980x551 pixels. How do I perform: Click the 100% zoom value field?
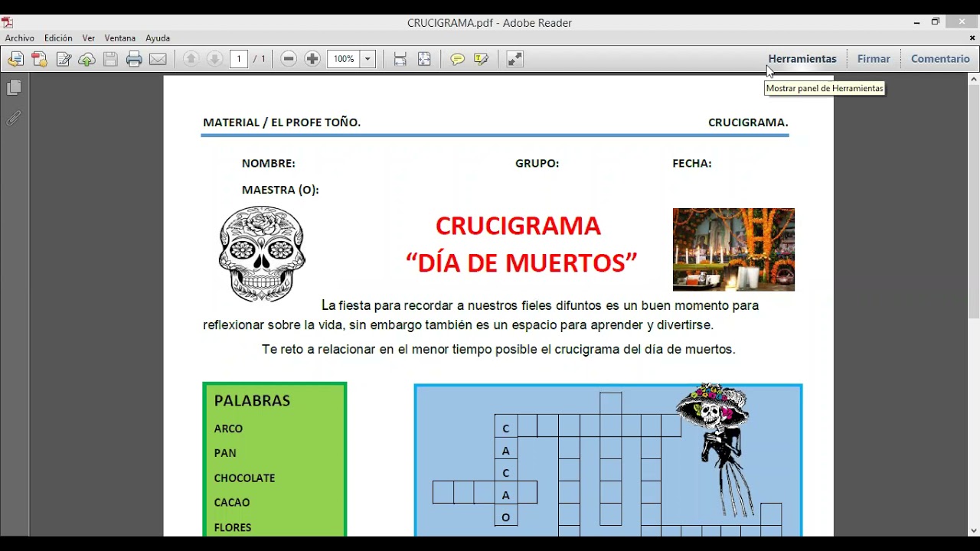(345, 59)
